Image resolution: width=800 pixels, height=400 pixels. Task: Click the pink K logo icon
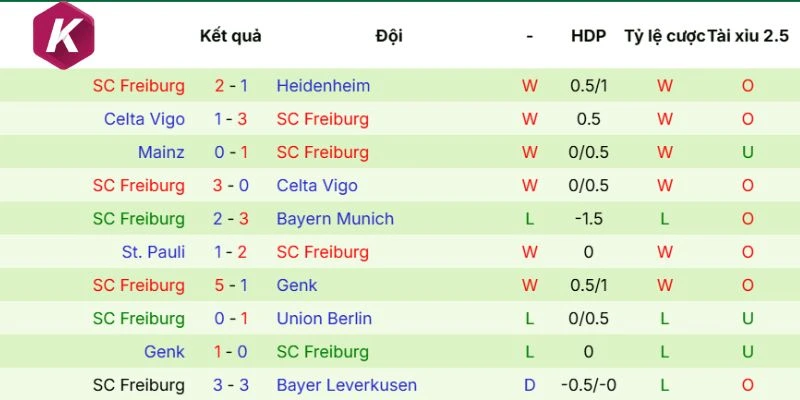point(64,36)
